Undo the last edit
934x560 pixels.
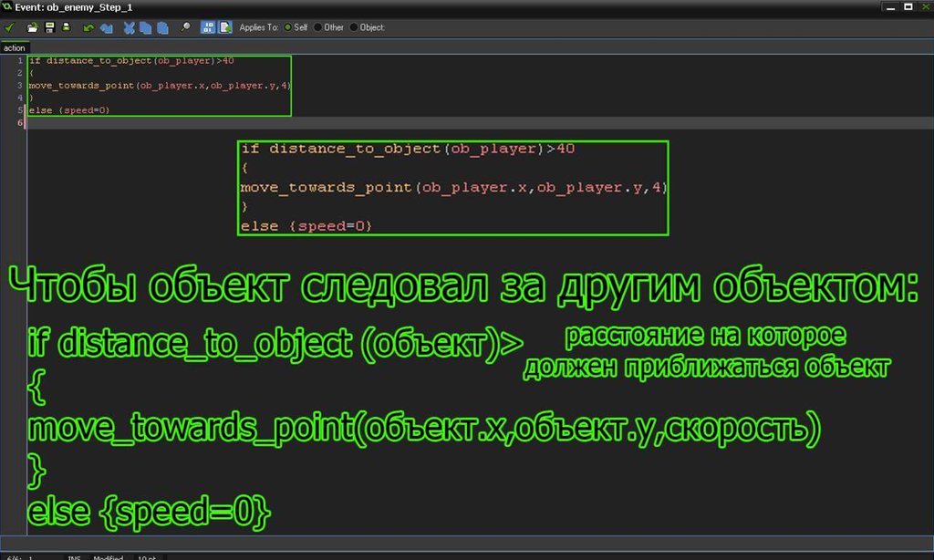click(89, 27)
